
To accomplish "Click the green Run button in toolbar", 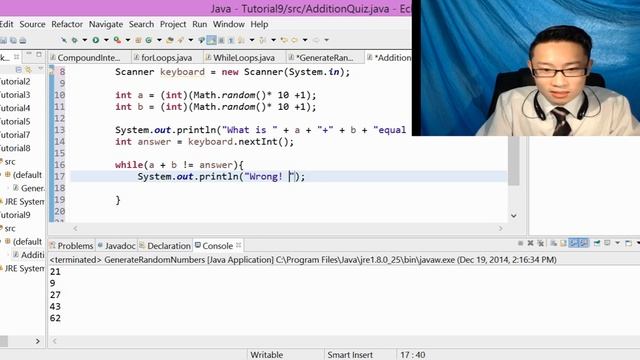I will [96, 40].
